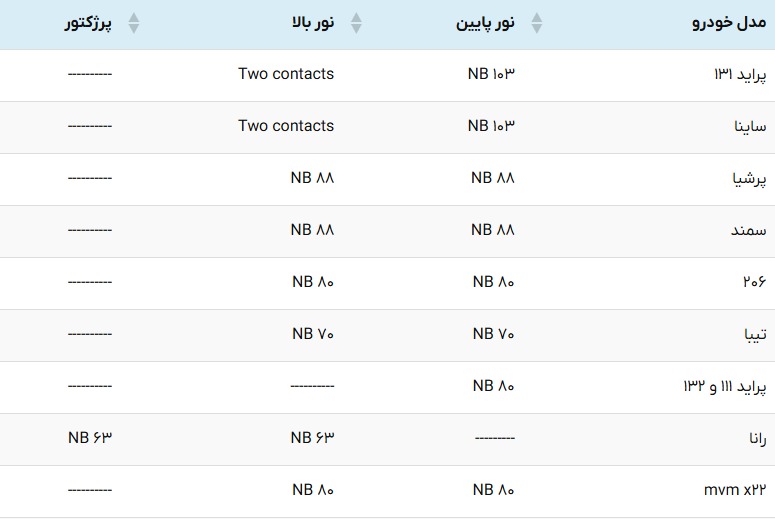Click the نور پایین header label

point(485,23)
